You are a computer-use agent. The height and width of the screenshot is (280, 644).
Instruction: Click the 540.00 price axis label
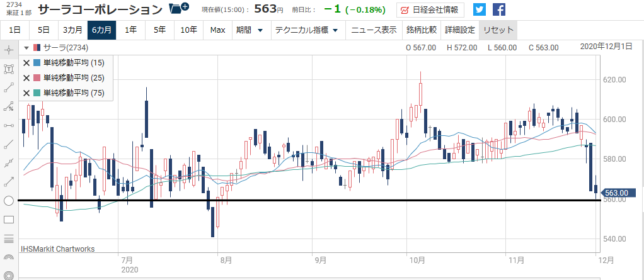pyautogui.click(x=614, y=238)
